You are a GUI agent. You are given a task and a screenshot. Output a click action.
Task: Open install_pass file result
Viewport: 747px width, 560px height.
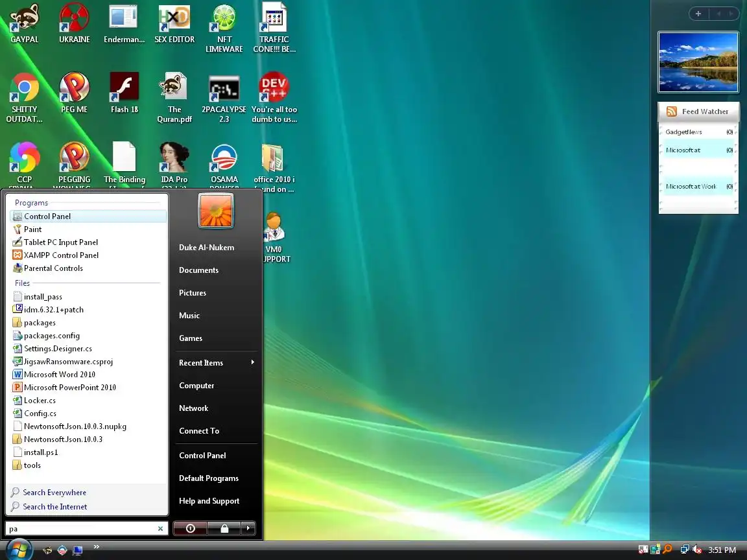(88, 297)
